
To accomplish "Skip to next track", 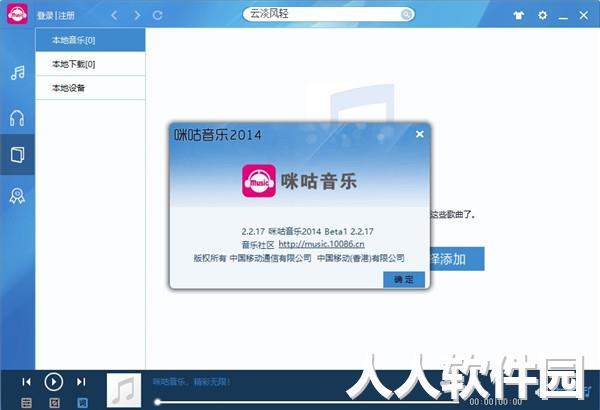I will point(81,382).
